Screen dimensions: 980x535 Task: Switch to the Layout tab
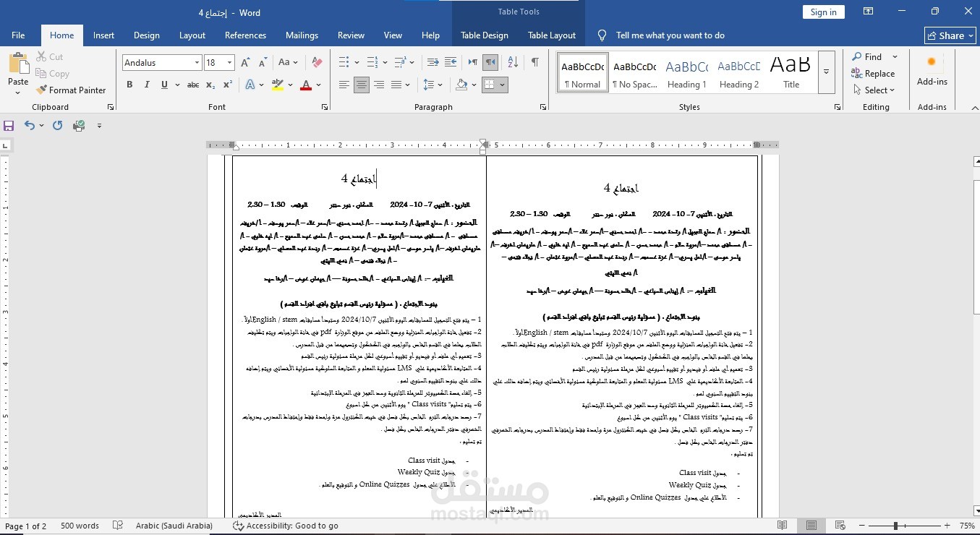click(x=192, y=35)
